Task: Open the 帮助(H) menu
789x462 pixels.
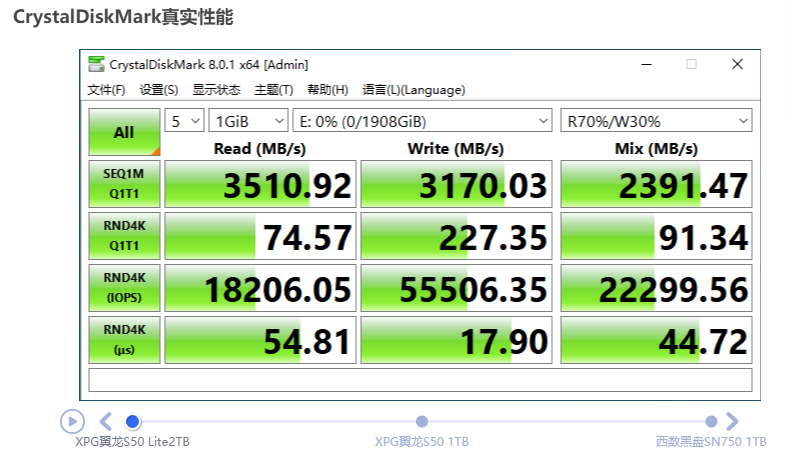Action: point(328,90)
